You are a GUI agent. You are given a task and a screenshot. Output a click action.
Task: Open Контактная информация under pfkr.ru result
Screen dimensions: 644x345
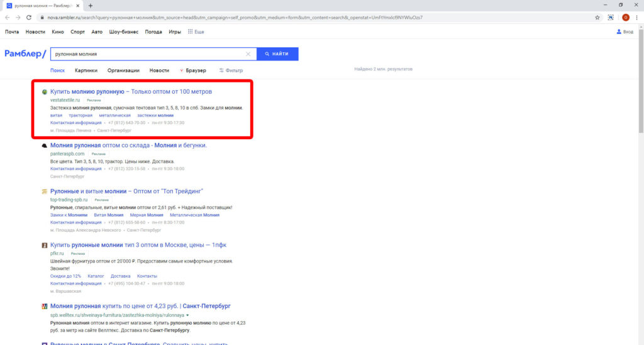(75, 284)
